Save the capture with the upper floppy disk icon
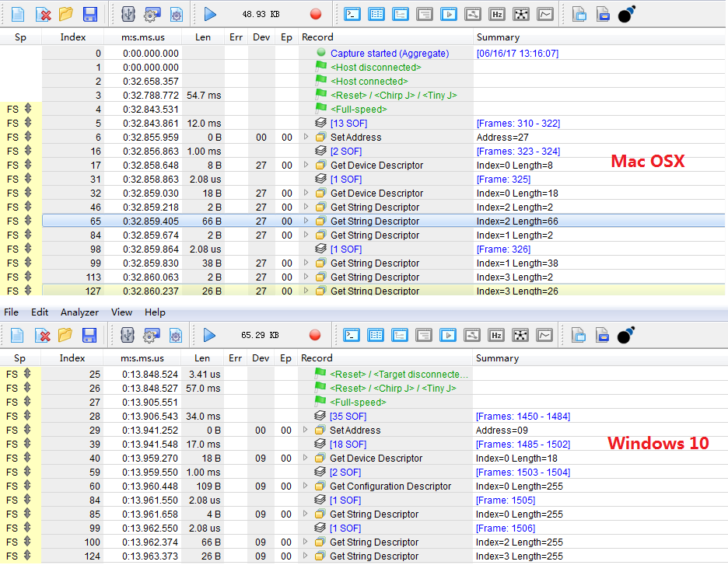 [x=90, y=14]
